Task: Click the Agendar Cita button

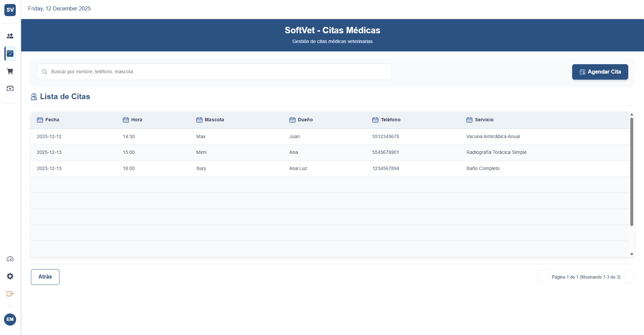Action: tap(600, 72)
